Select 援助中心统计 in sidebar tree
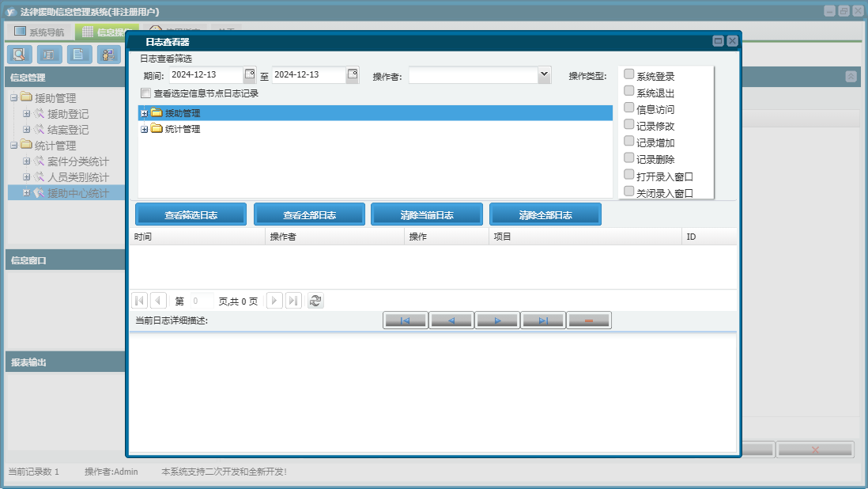The image size is (868, 489). click(78, 193)
